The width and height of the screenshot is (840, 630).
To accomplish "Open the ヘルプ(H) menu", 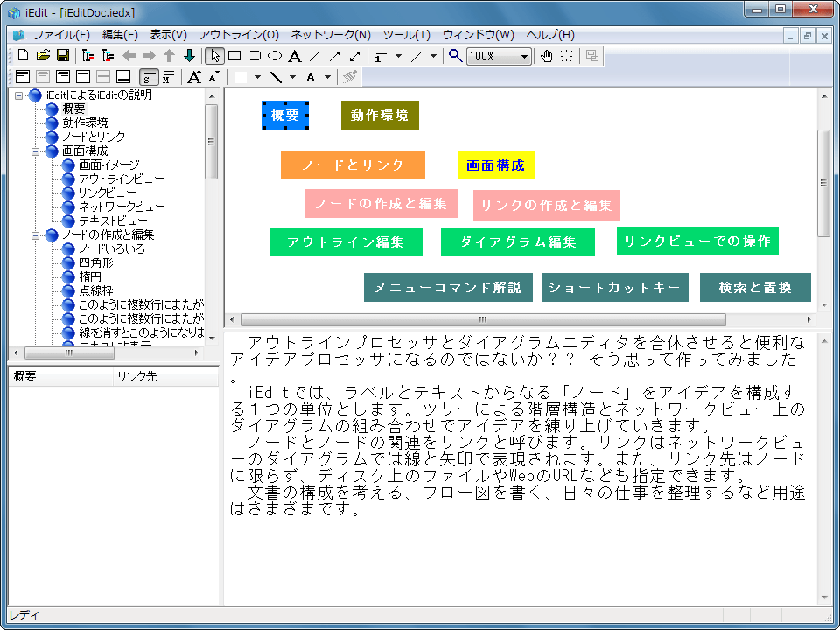I will pyautogui.click(x=550, y=35).
